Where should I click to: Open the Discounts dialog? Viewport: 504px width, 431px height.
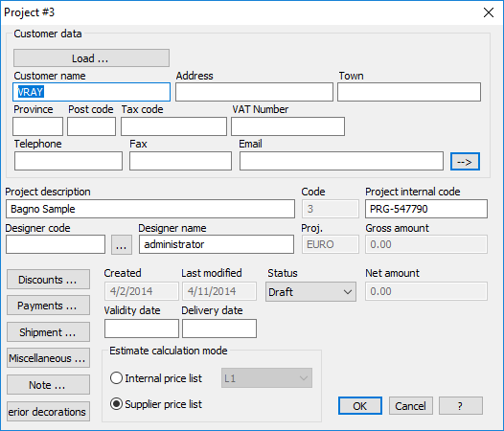pyautogui.click(x=48, y=280)
